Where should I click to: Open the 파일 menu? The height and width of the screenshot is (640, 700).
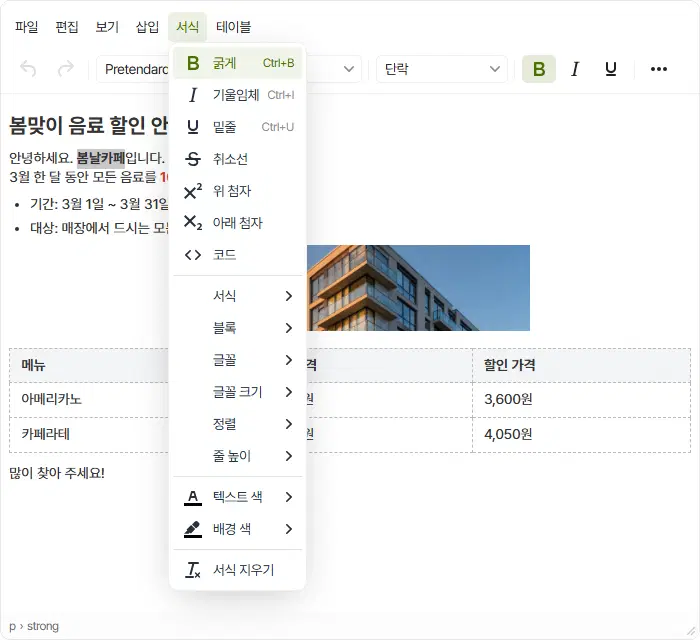(x=26, y=27)
